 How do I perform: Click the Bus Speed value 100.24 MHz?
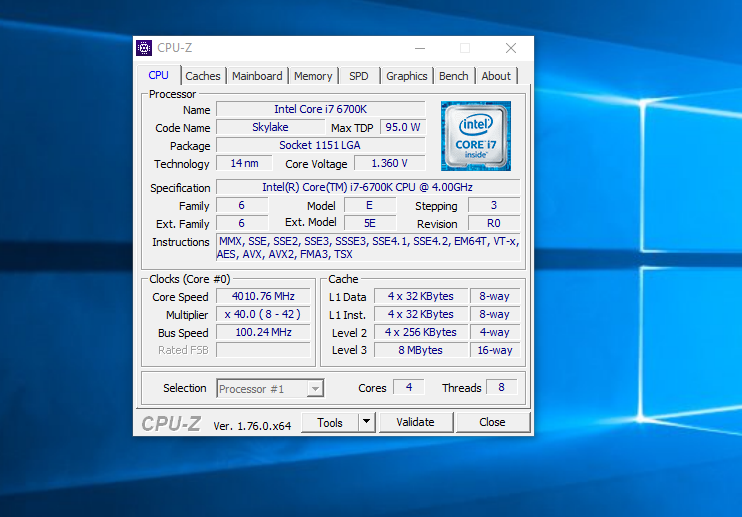click(x=263, y=332)
